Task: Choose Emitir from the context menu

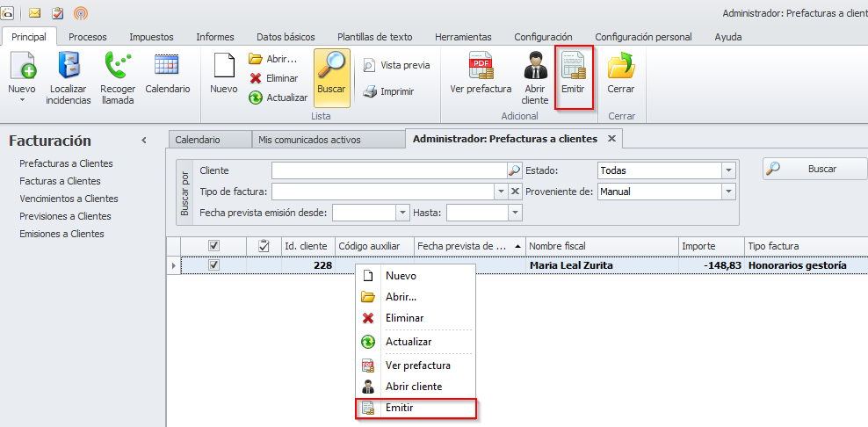Action: tap(416, 409)
